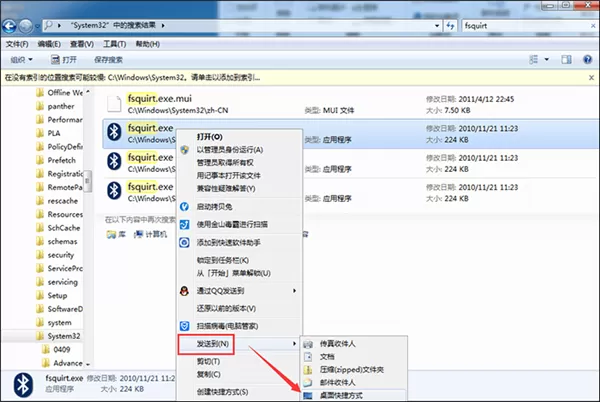
Task: Open the 文件(F) menu
Action: coord(17,44)
